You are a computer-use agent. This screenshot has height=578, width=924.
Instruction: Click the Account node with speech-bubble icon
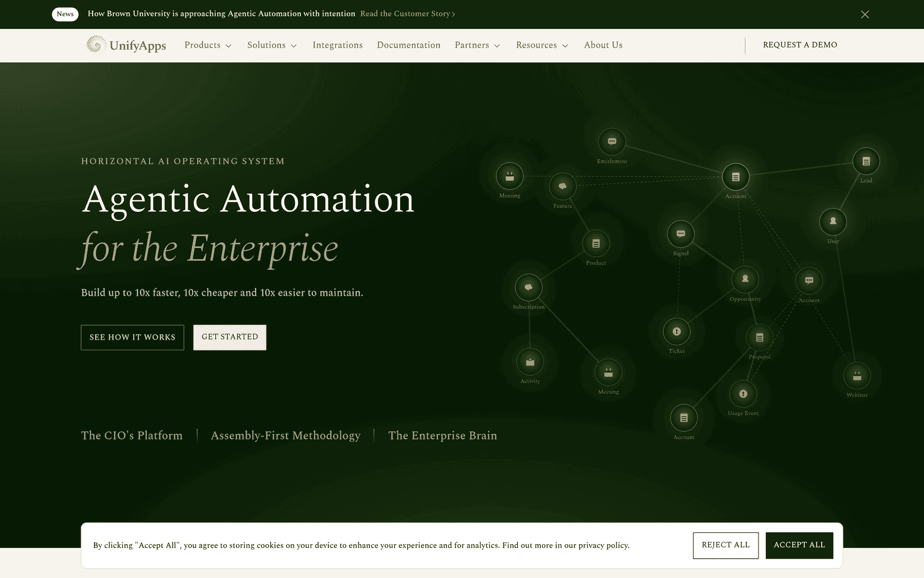coord(809,281)
